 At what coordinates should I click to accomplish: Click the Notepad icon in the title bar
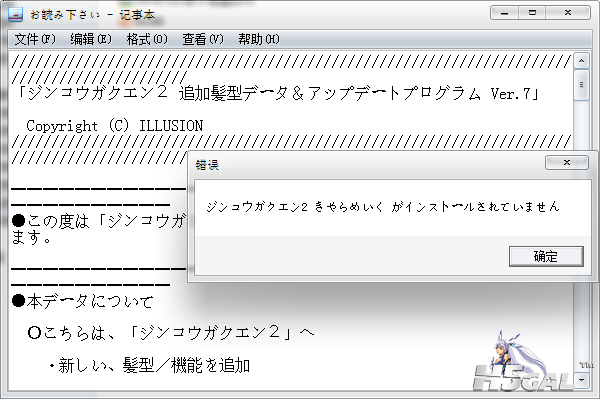(x=16, y=15)
